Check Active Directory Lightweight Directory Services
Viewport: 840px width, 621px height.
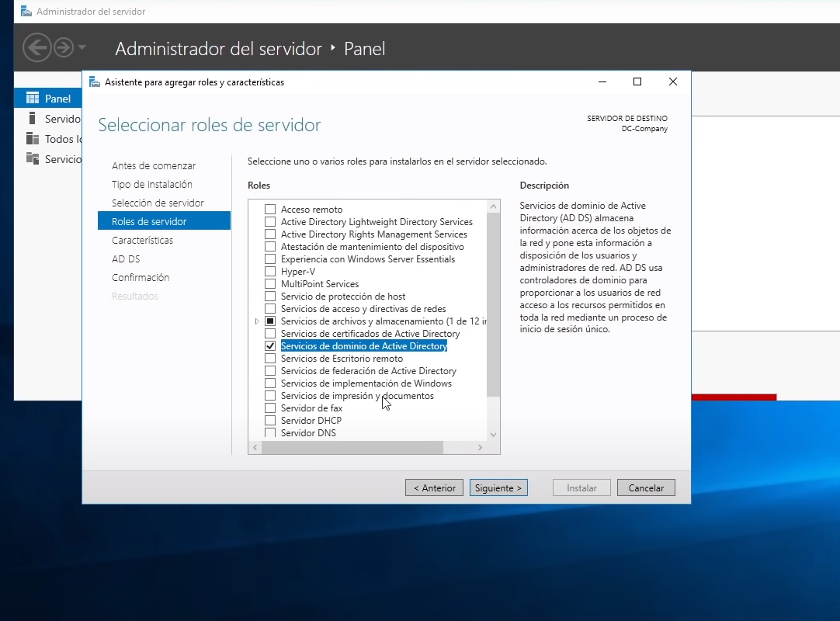point(270,222)
